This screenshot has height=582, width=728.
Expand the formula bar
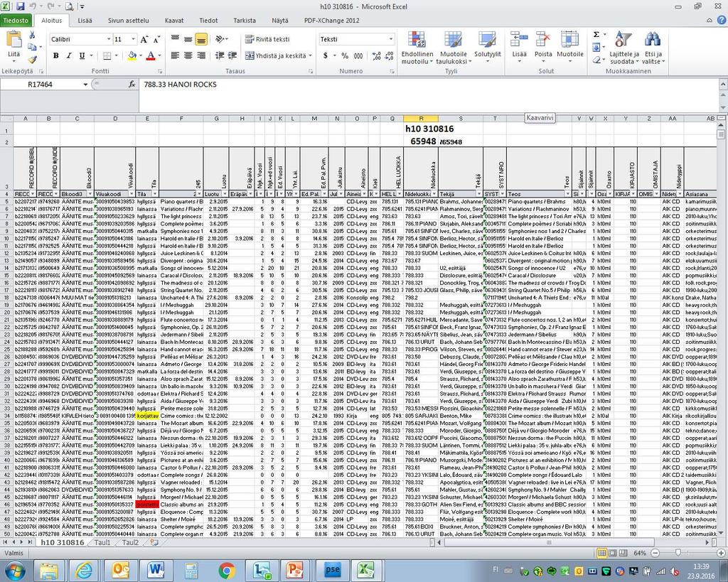click(x=723, y=85)
